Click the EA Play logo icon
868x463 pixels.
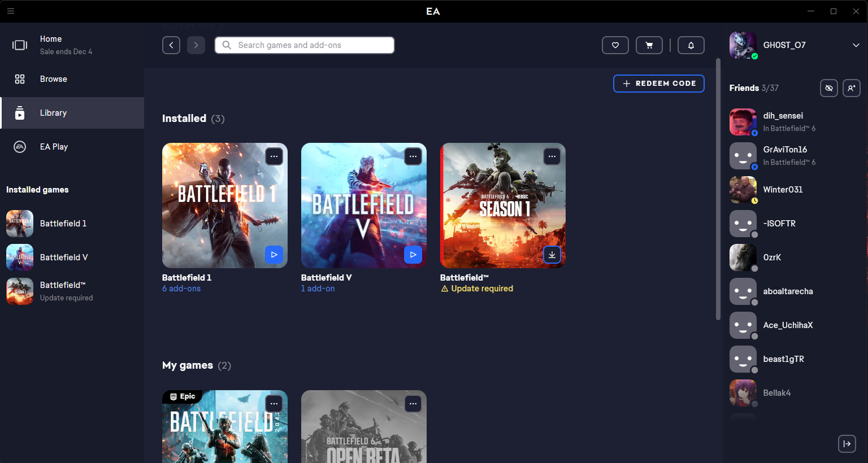click(20, 147)
